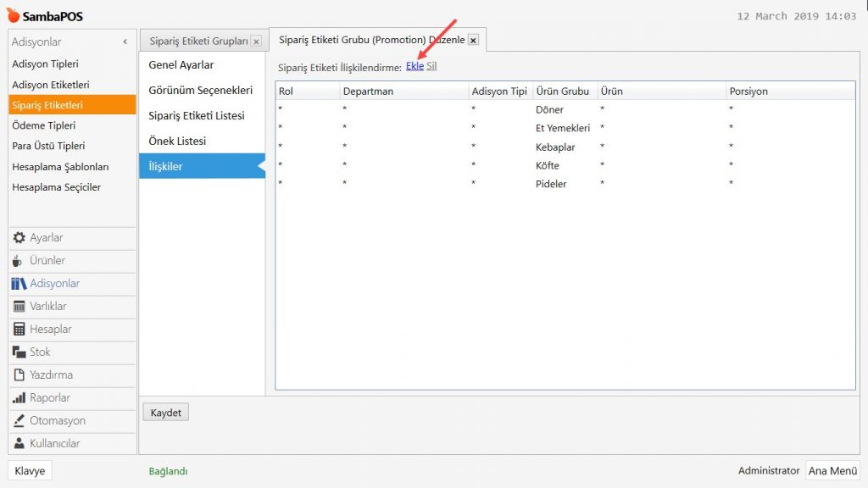The height and width of the screenshot is (488, 868).
Task: Click the Ekle link to add relation
Action: tap(415, 66)
